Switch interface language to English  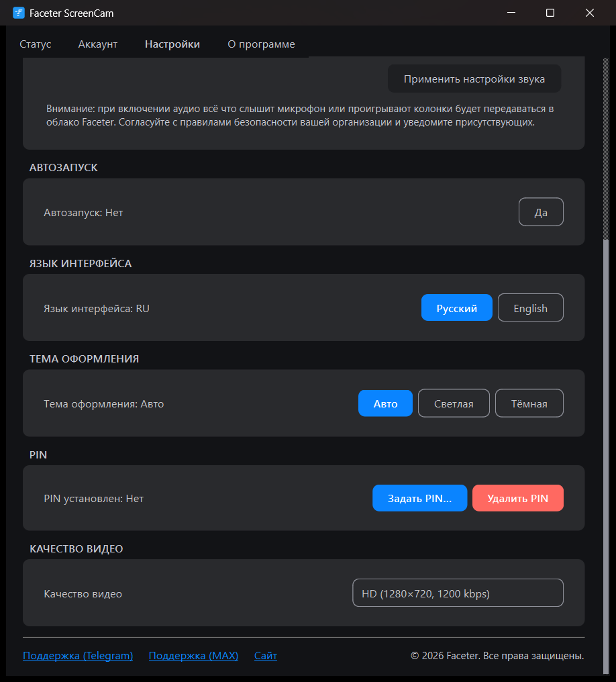pos(530,308)
